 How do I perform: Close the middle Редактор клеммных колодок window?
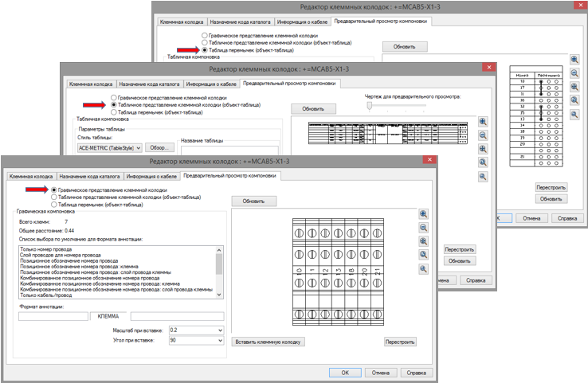[x=488, y=67]
